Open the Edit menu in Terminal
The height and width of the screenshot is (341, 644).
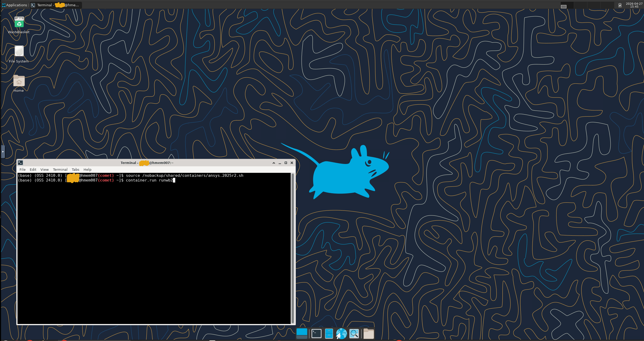click(x=33, y=169)
